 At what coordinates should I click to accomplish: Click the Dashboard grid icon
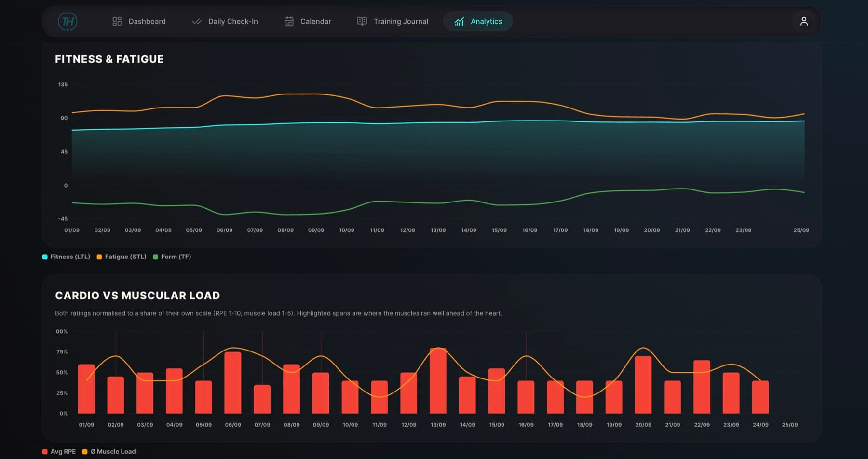pos(117,21)
